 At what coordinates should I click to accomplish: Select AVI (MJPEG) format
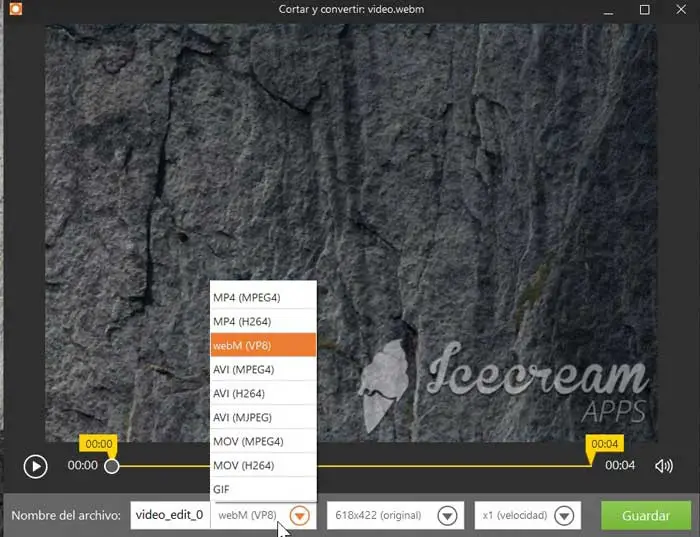(263, 417)
